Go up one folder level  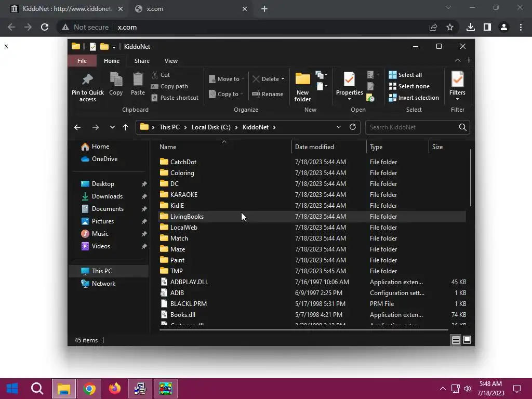tap(126, 127)
